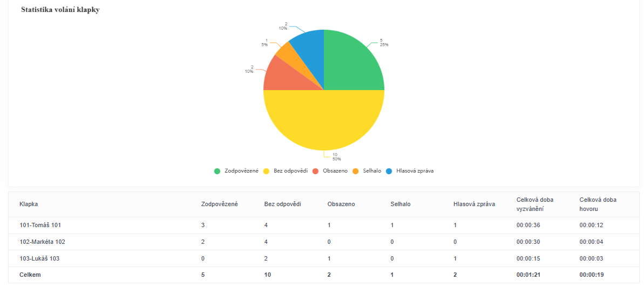
Task: Toggle the Selhalo legend entry
Action: 367,171
